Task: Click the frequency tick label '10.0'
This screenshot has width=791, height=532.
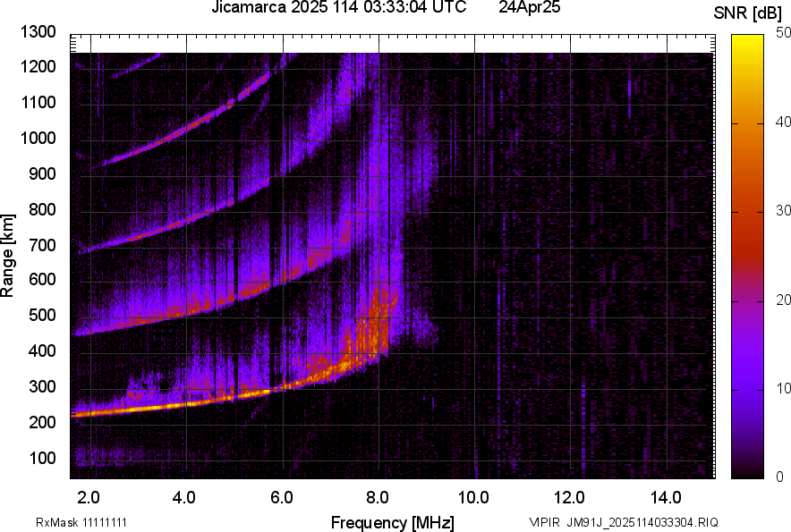Action: pyautogui.click(x=473, y=498)
